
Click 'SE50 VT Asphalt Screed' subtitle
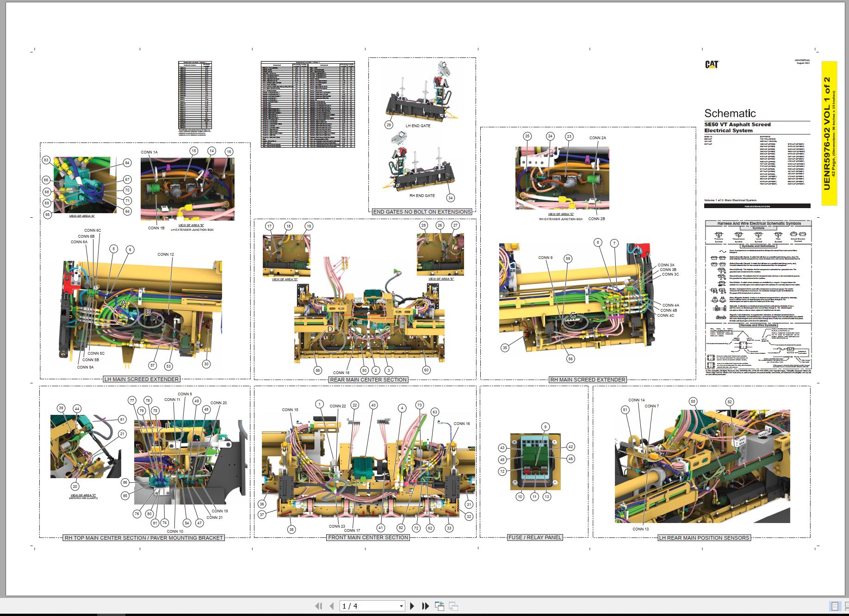(x=737, y=124)
